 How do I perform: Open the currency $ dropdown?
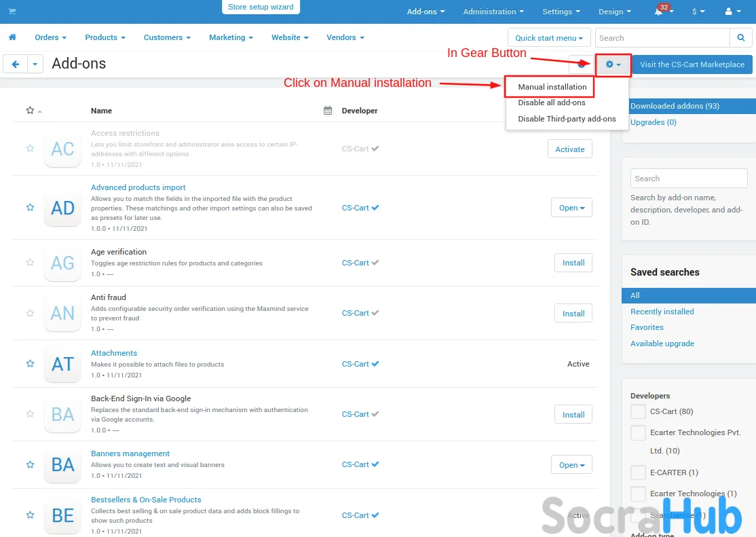click(698, 12)
